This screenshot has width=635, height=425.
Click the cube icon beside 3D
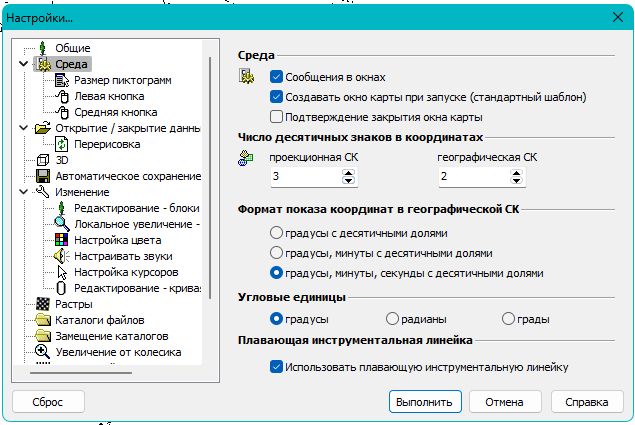click(43, 160)
